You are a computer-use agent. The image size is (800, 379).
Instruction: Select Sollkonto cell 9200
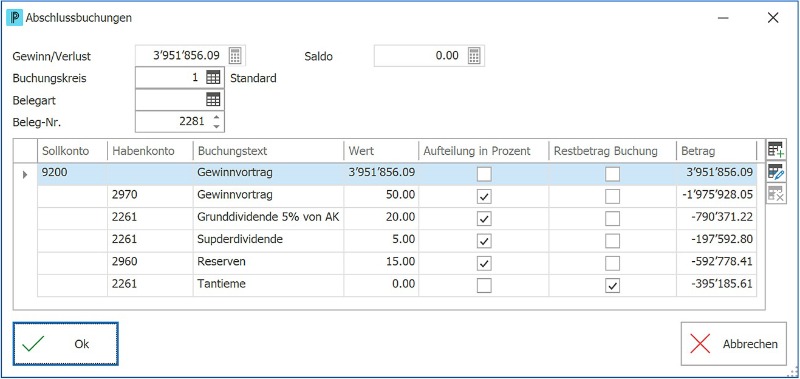click(72, 173)
